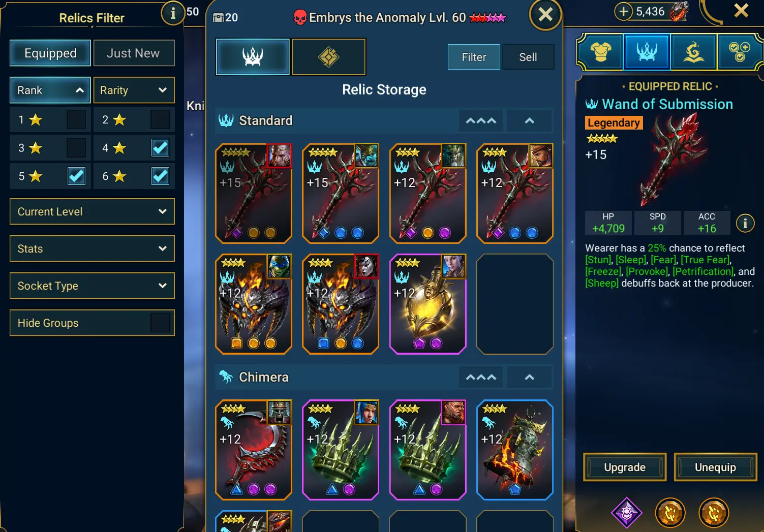
Task: Open the three-circle blessings tab icon
Action: coord(739,52)
